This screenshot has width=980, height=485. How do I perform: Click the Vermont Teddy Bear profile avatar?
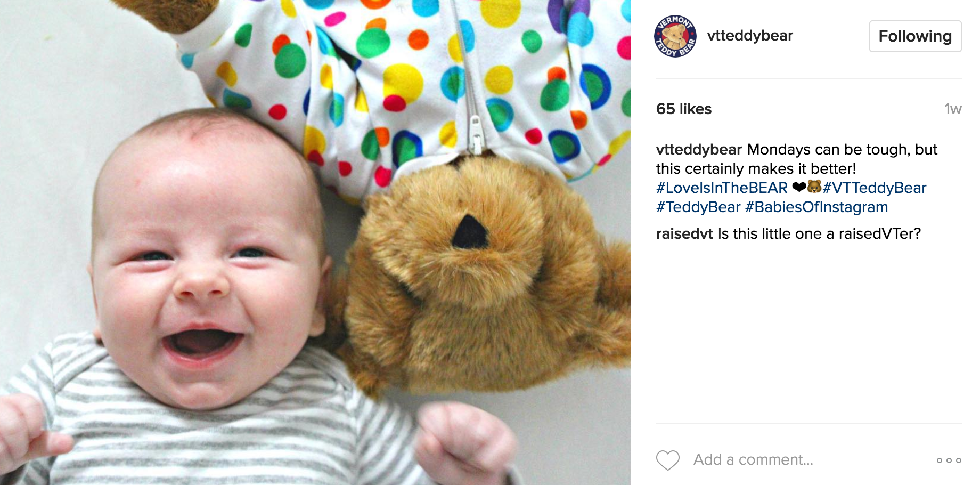click(675, 36)
